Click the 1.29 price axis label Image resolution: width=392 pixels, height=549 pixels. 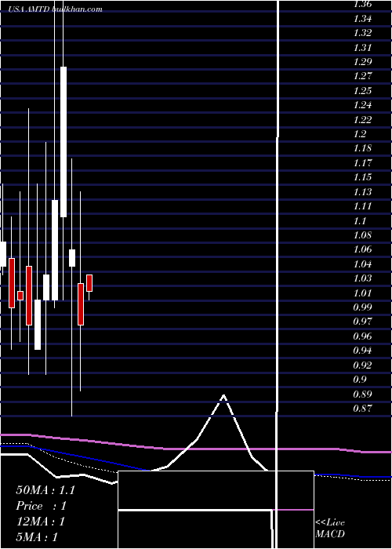[362, 62]
